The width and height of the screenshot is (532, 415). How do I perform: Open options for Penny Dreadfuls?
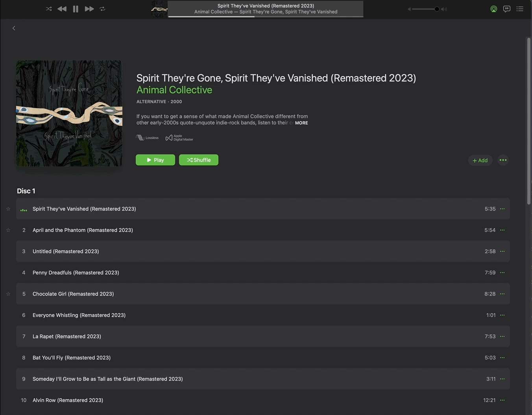coord(502,272)
